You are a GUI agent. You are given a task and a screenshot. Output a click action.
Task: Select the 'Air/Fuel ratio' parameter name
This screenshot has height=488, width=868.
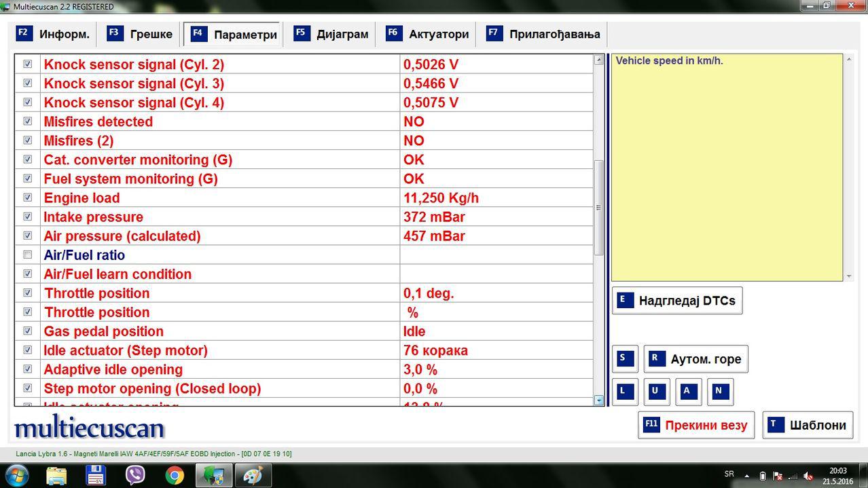point(84,255)
